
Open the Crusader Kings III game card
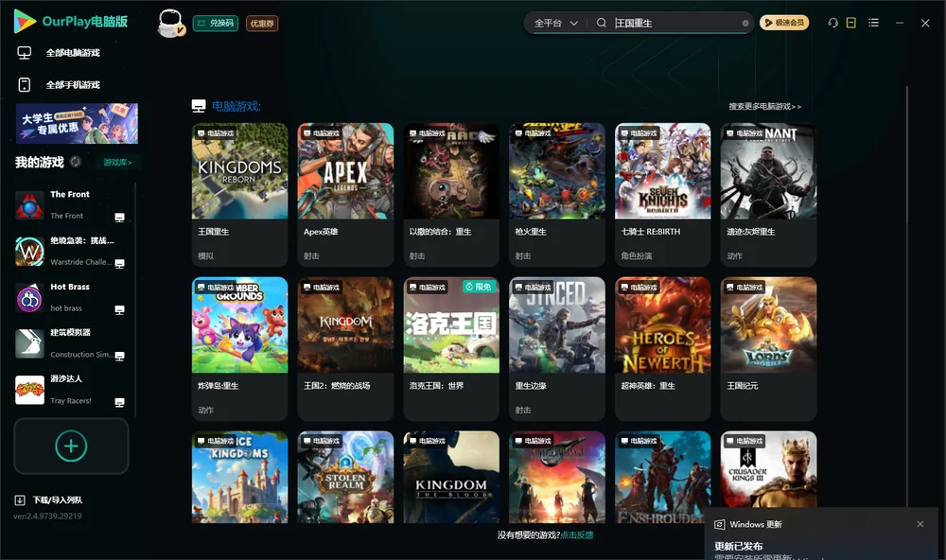click(768, 469)
